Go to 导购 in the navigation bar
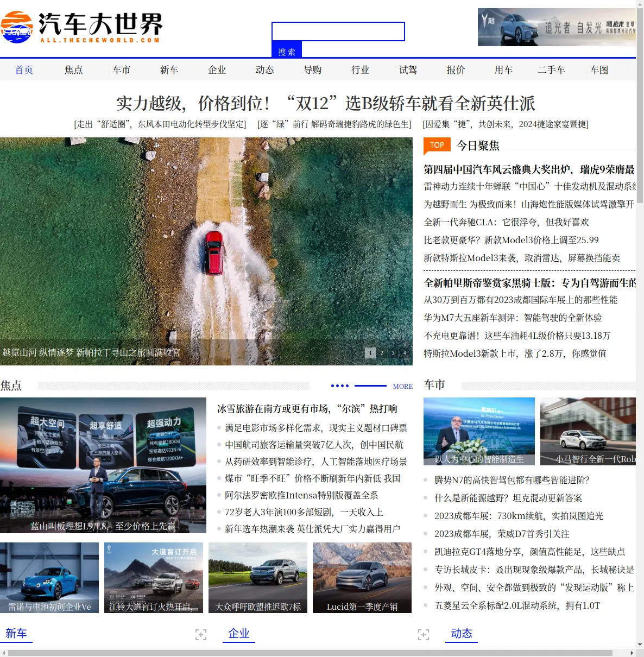This screenshot has width=644, height=657. pos(313,70)
